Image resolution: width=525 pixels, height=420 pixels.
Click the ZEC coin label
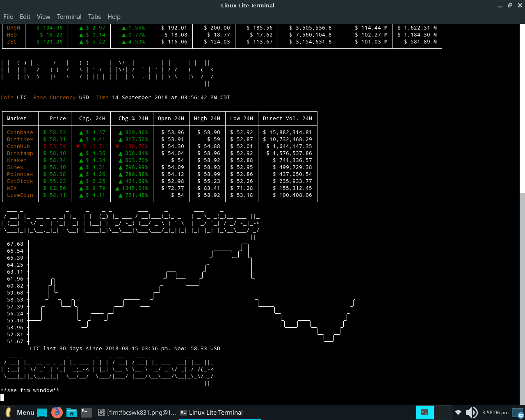tap(12, 42)
